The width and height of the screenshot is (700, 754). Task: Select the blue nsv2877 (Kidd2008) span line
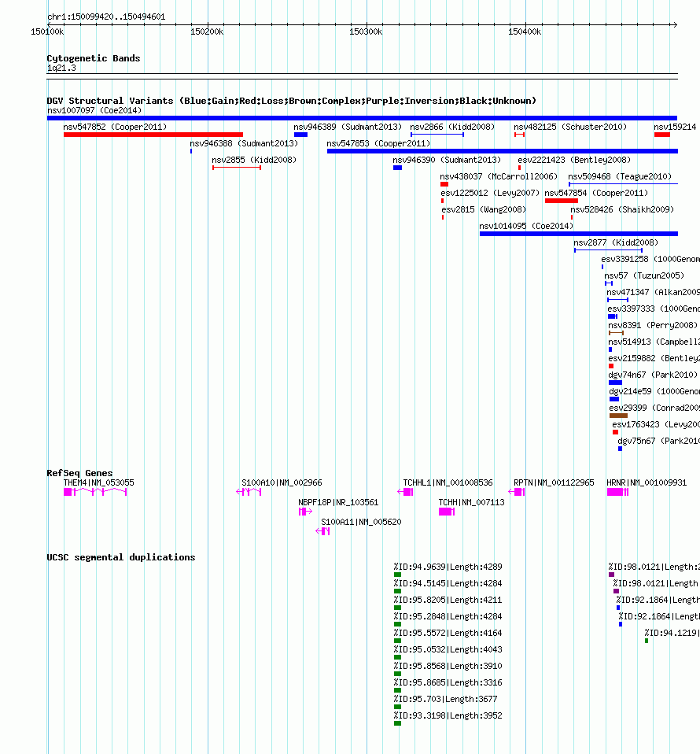click(x=608, y=250)
